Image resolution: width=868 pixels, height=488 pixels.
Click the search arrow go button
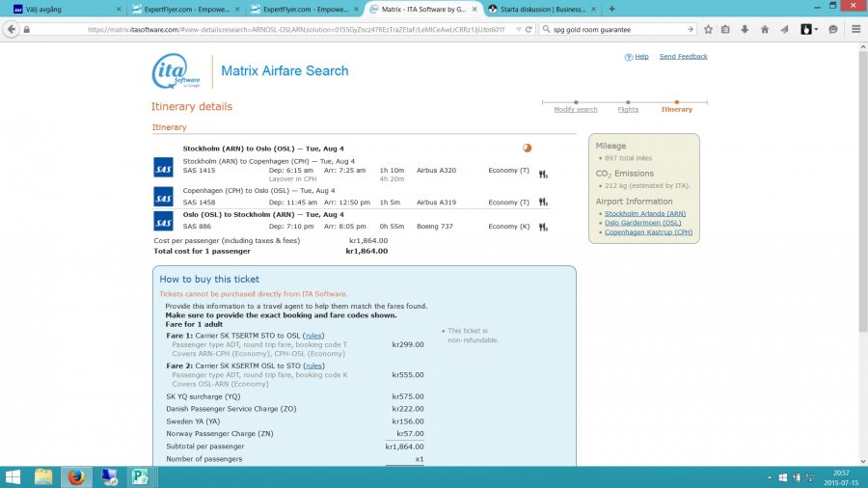coord(690,29)
